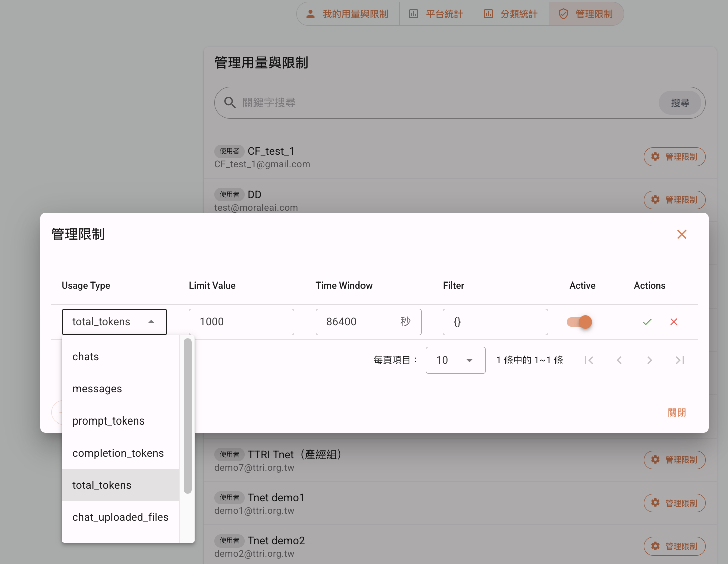Image resolution: width=728 pixels, height=564 pixels.
Task: Select messages from the usage type list
Action: 120,389
